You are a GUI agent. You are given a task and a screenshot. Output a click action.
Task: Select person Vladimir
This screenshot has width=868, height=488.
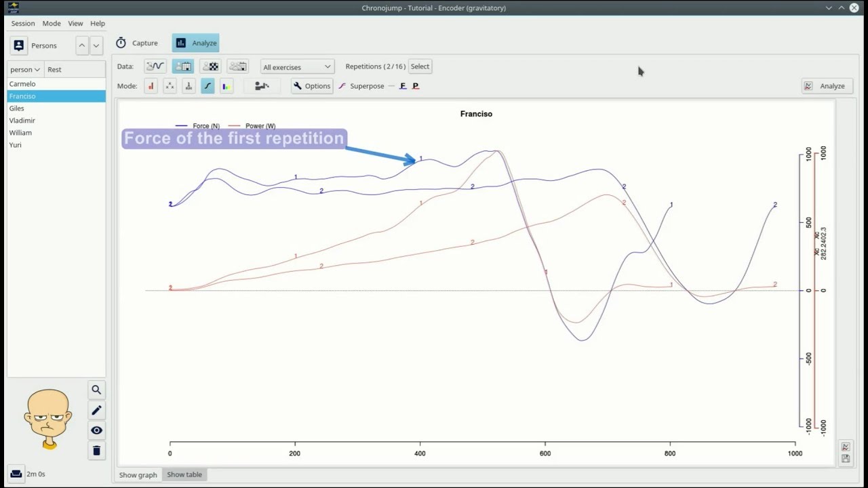click(56, 121)
